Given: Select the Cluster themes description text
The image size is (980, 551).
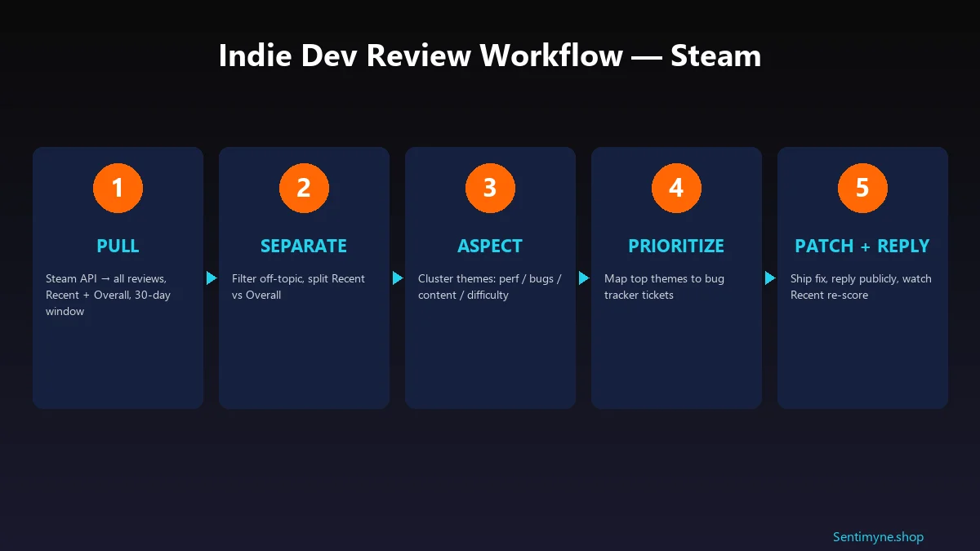Looking at the screenshot, I should (489, 287).
